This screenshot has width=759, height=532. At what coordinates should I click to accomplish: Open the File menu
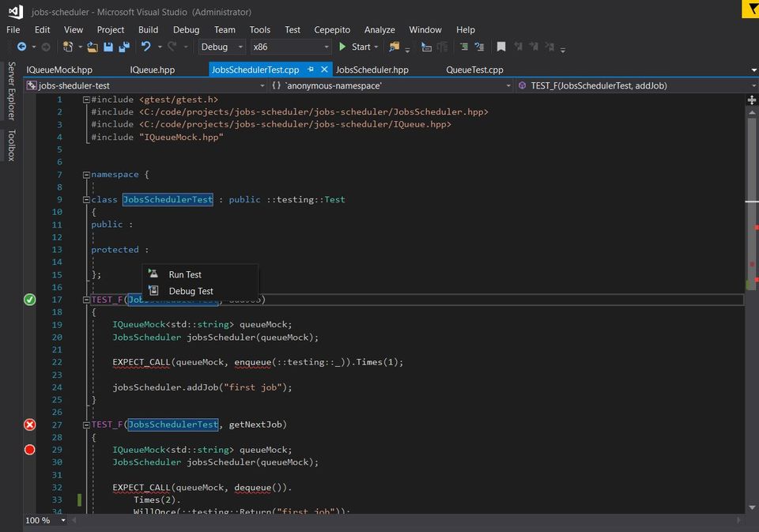pos(13,29)
